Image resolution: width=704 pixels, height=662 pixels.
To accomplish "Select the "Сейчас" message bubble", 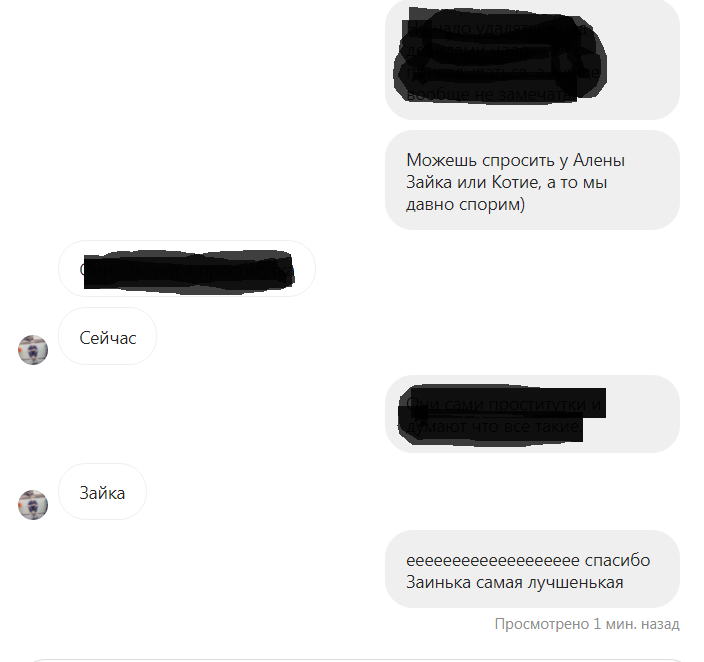I will pyautogui.click(x=107, y=336).
